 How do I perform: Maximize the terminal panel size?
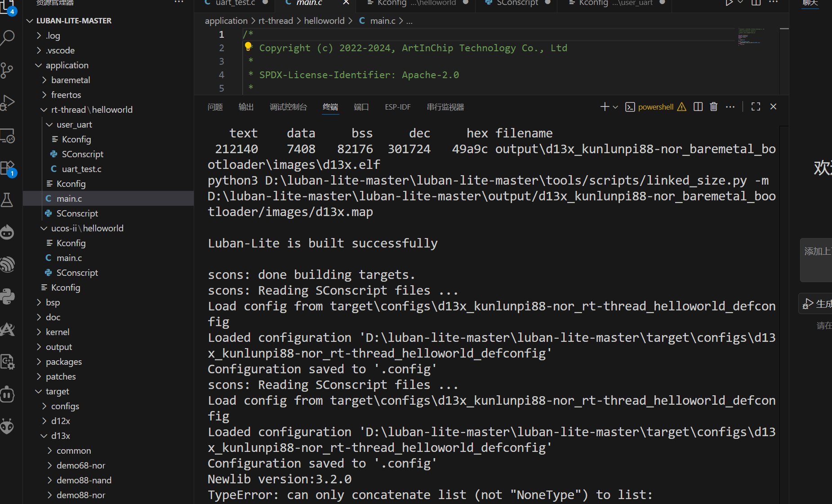pyautogui.click(x=756, y=107)
